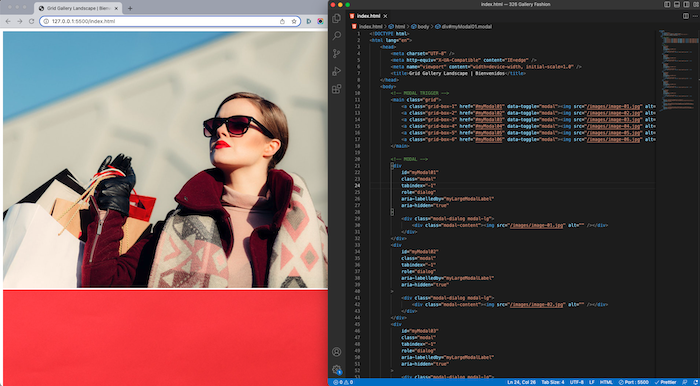
Task: Open the editor More Actions menu
Action: 695,16
